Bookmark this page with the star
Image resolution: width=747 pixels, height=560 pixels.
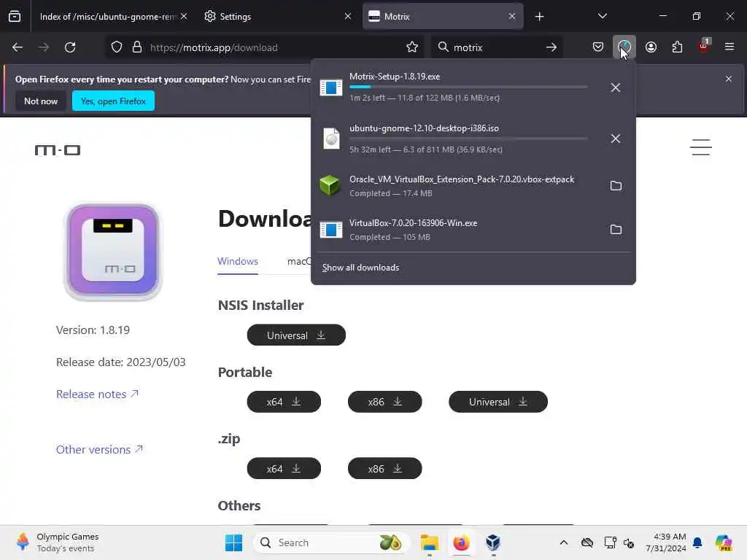tap(412, 47)
